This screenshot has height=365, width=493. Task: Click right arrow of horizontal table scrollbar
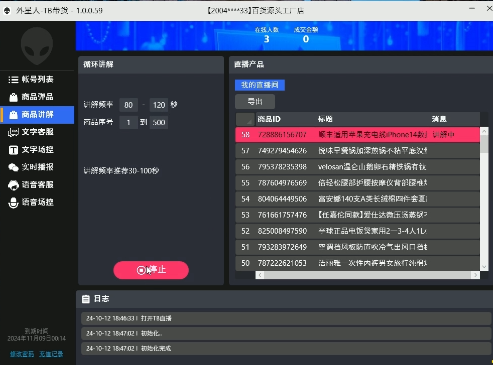[x=476, y=275]
